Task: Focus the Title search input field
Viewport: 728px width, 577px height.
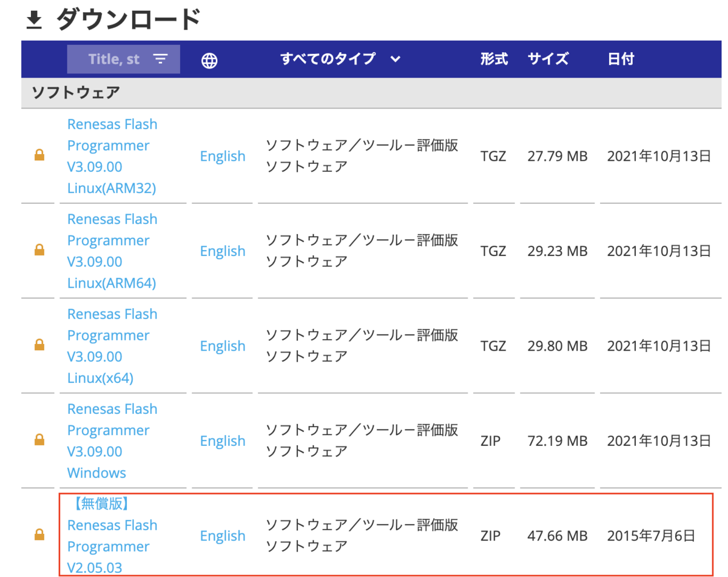Action: (123, 59)
